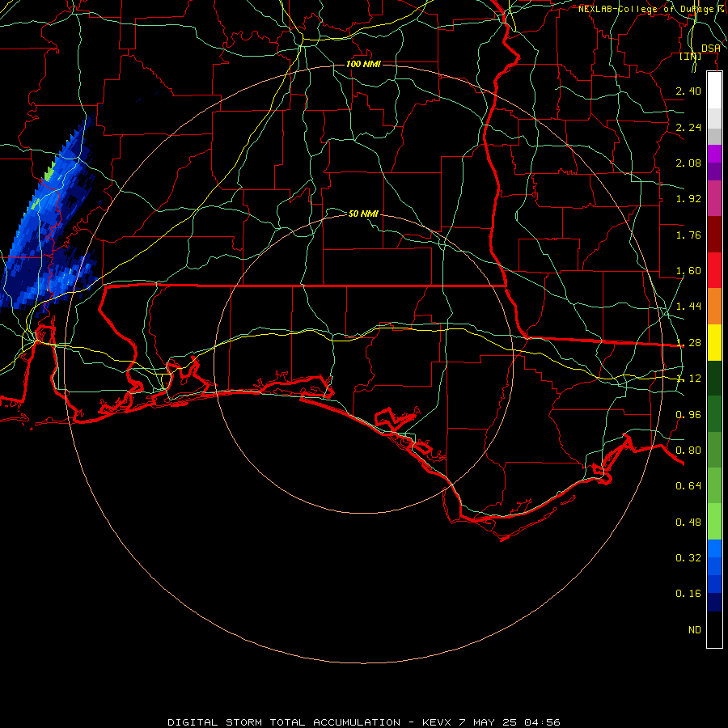
Task: Click the [IN] units label
Action: pos(691,57)
